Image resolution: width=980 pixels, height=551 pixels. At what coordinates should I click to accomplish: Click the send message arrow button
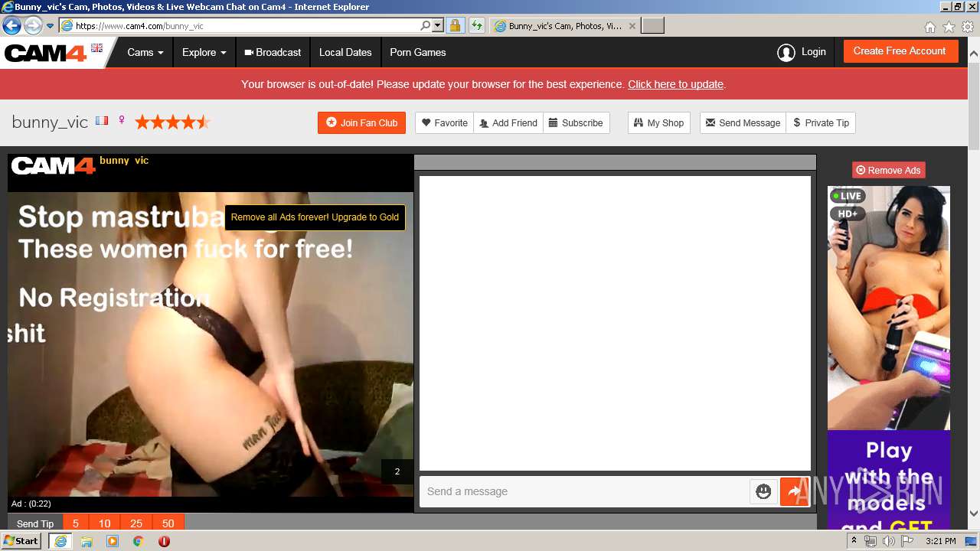pos(795,491)
